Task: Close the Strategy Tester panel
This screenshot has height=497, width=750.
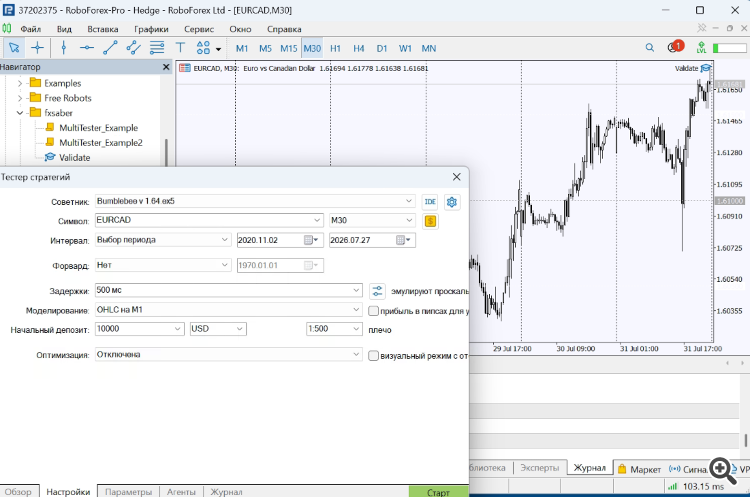Action: pos(456,177)
